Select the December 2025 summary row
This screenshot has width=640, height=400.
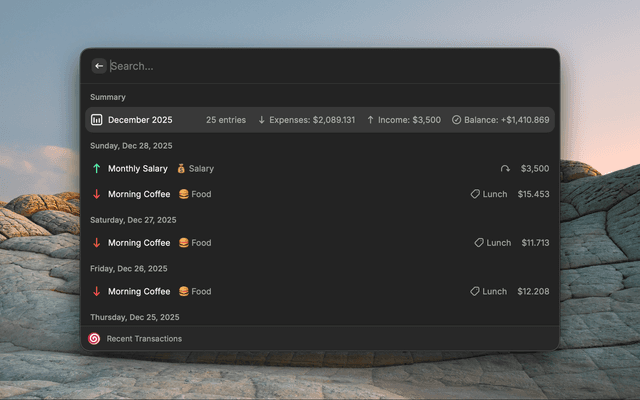tap(320, 120)
